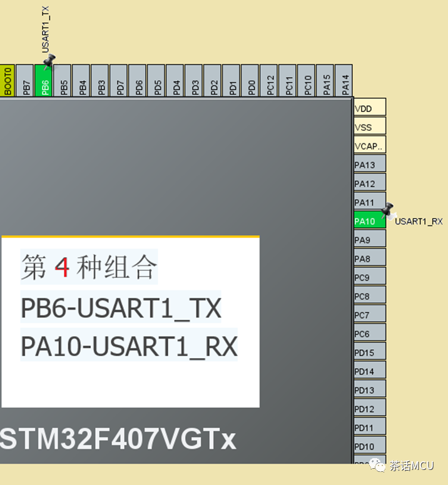The image size is (448, 485).
Task: Click the VCAP.. pin
Action: 370,145
